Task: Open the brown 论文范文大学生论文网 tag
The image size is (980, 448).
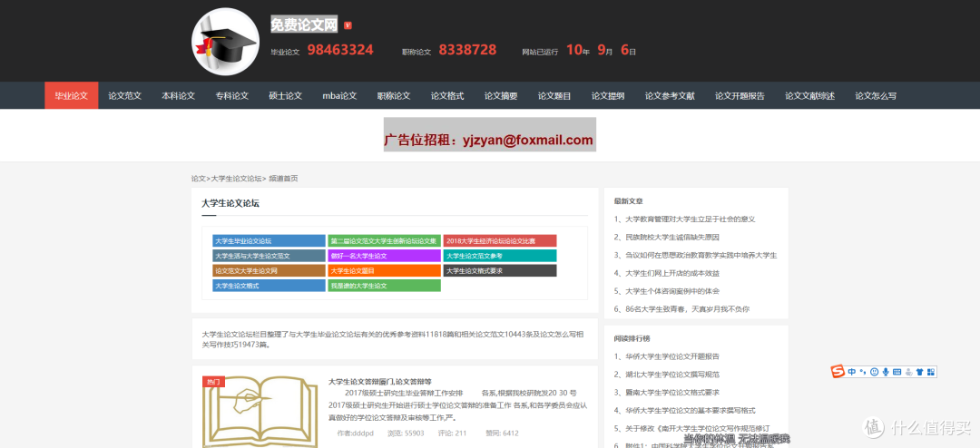Action: coord(269,270)
